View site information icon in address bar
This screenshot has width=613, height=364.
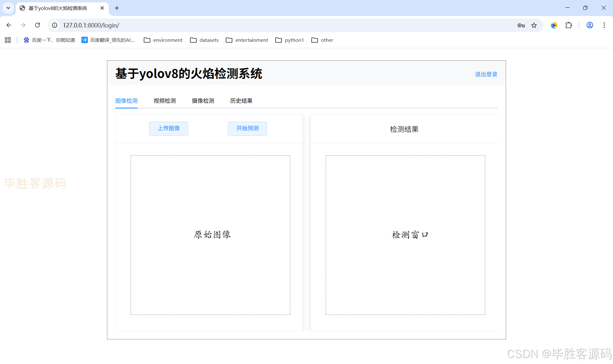click(x=55, y=25)
